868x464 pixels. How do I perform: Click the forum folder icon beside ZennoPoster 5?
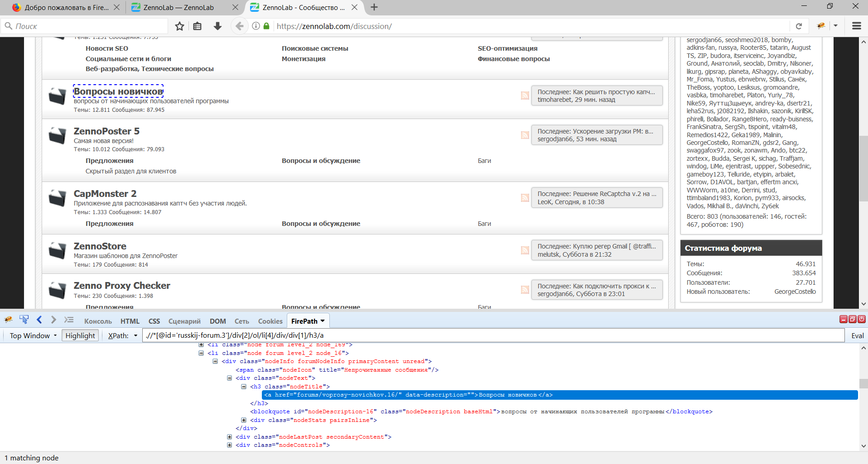58,135
